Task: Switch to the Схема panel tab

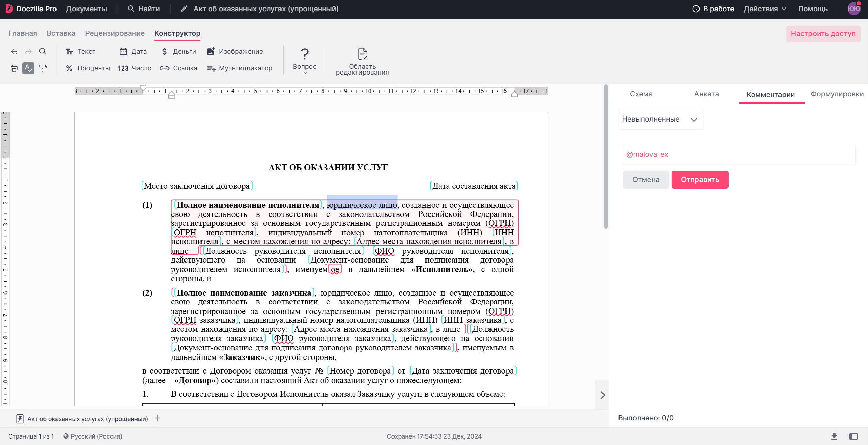Action: [x=641, y=94]
